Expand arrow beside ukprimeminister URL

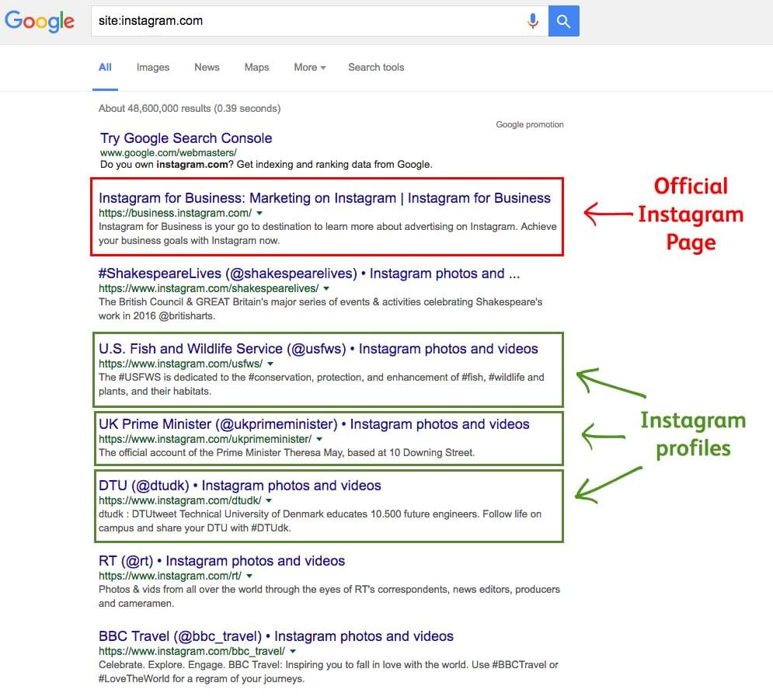(x=319, y=439)
